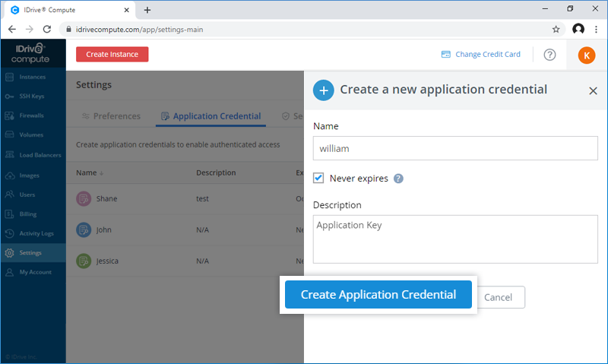608x364 pixels.
Task: Open Chrome three-dot menu
Action: 596,29
